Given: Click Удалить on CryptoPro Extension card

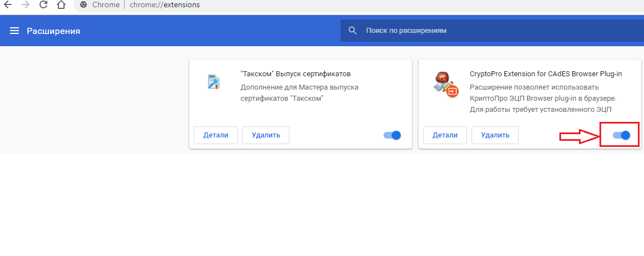Looking at the screenshot, I should pos(495,135).
